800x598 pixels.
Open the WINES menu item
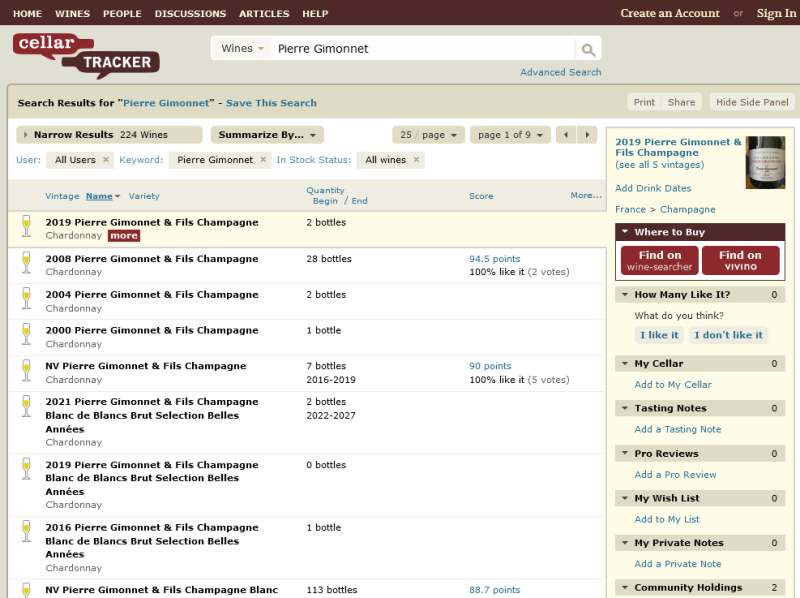72,14
